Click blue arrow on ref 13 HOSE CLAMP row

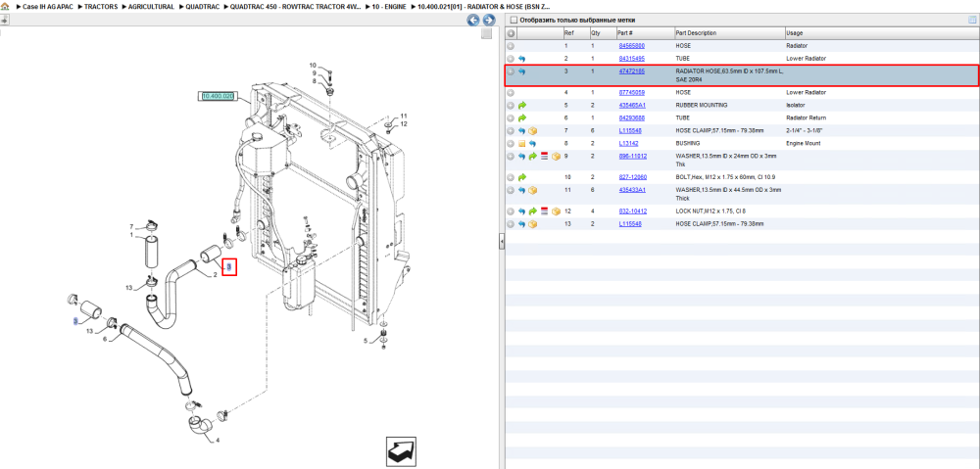click(522, 223)
